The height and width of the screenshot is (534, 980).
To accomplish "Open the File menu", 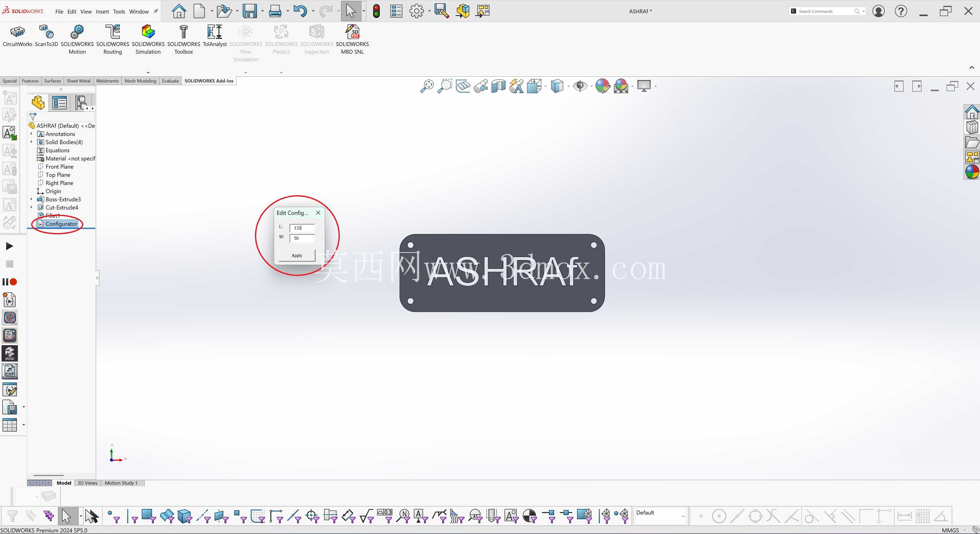I will (59, 11).
